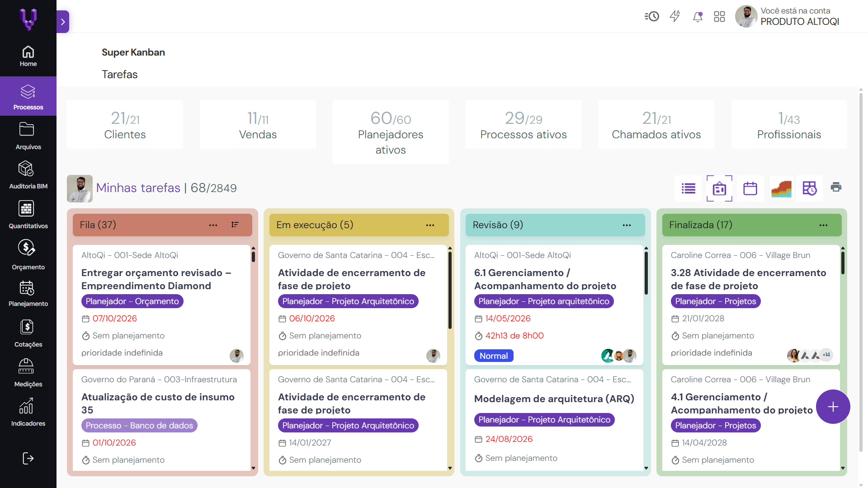This screenshot has width=868, height=488.
Task: Click the 42h13 de 8h00 time indicator
Action: [514, 336]
